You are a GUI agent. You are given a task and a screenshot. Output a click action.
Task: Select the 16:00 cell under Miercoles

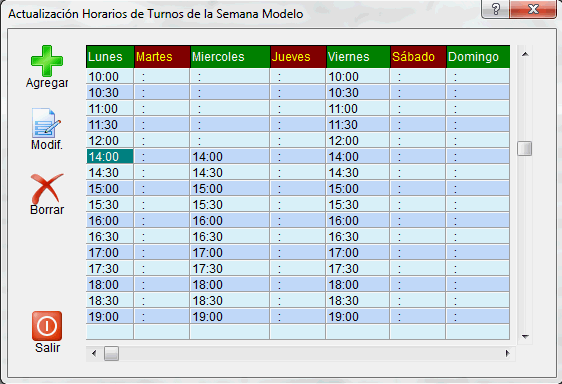point(230,221)
